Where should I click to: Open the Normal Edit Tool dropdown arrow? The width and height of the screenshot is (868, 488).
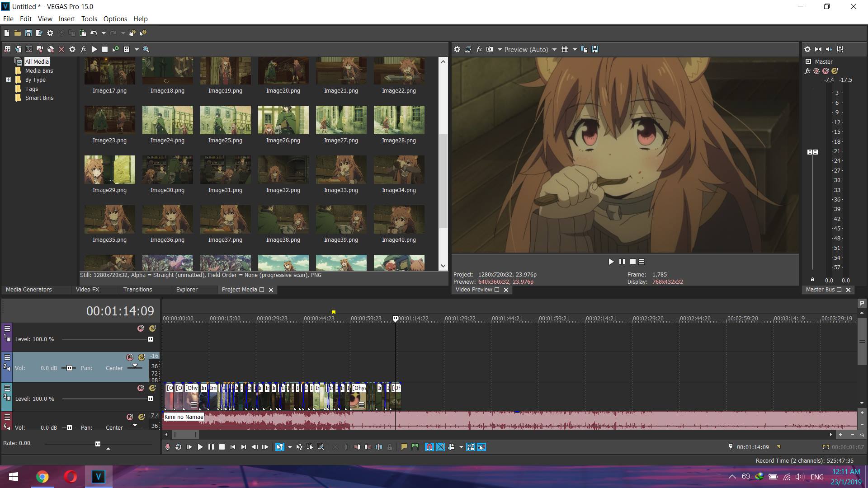(290, 447)
